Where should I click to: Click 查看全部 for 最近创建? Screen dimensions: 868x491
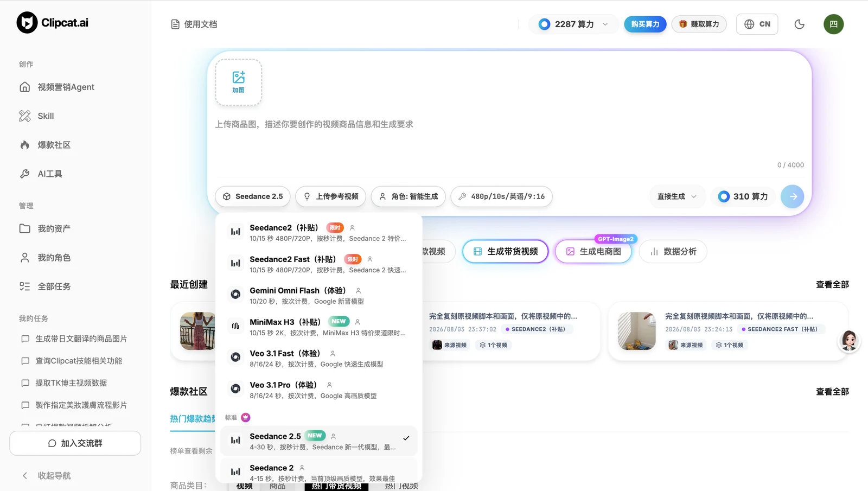pos(832,285)
